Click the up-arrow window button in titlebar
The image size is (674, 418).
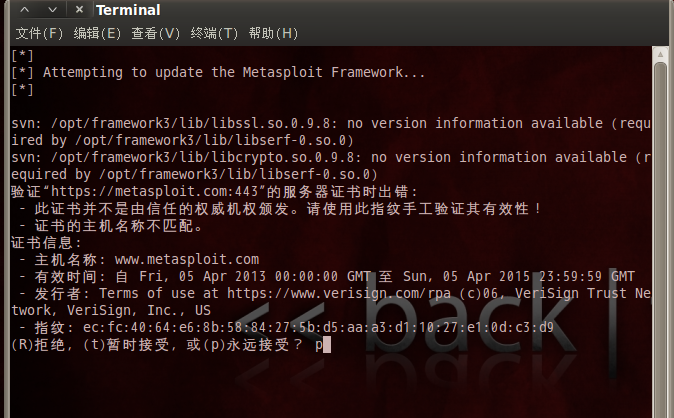[x=25, y=9]
